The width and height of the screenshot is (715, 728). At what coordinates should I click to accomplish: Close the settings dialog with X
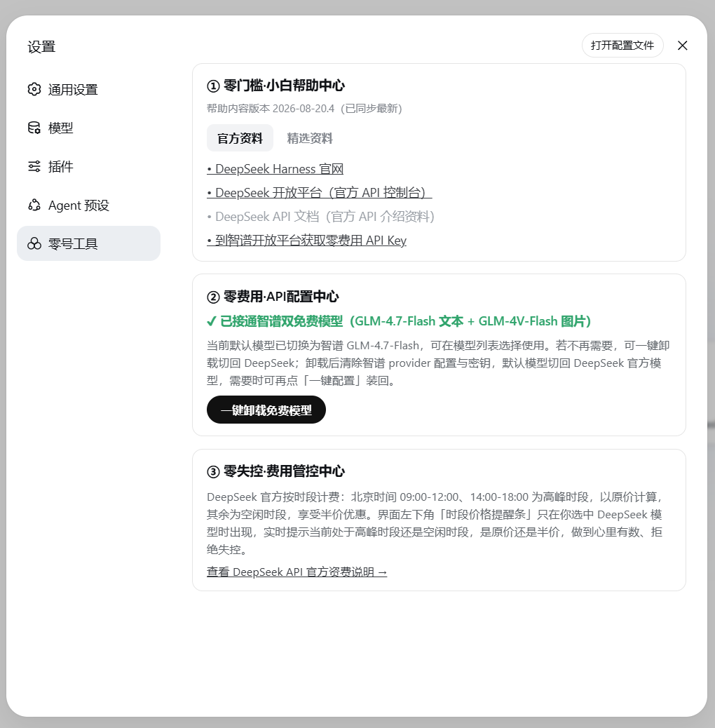point(682,46)
